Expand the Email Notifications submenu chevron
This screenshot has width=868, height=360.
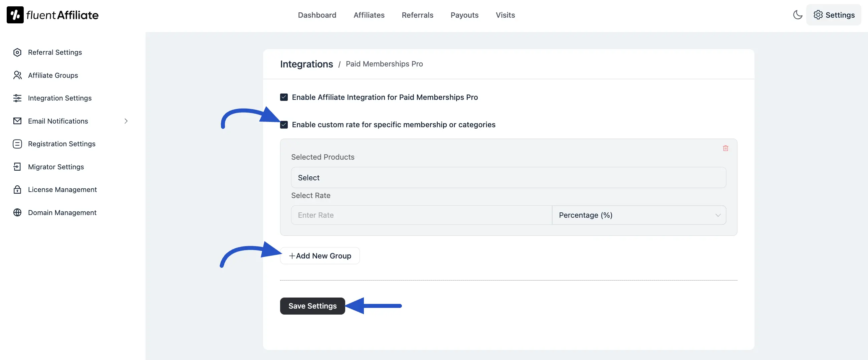[126, 121]
